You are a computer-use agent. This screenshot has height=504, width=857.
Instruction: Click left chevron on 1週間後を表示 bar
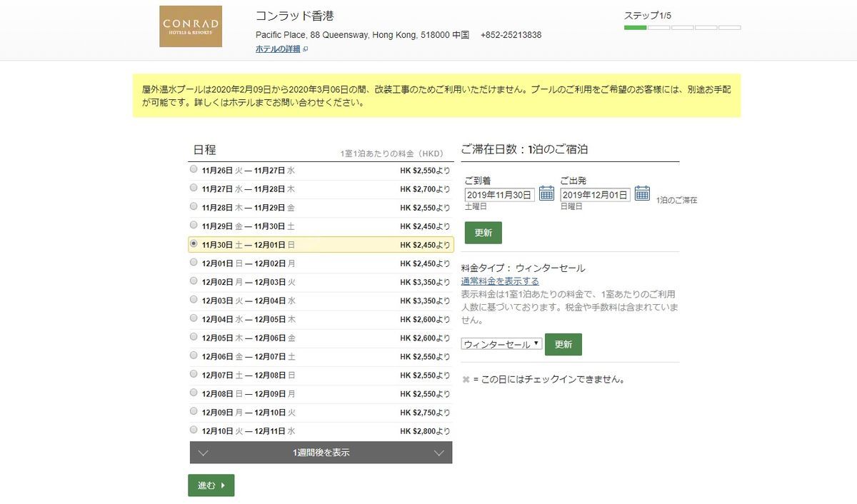203,453
